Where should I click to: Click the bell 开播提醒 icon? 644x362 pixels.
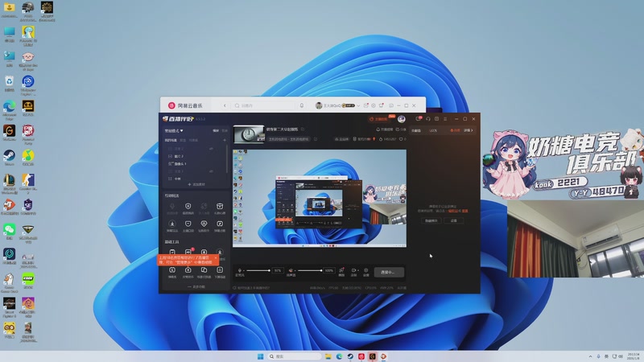pyautogui.click(x=378, y=130)
